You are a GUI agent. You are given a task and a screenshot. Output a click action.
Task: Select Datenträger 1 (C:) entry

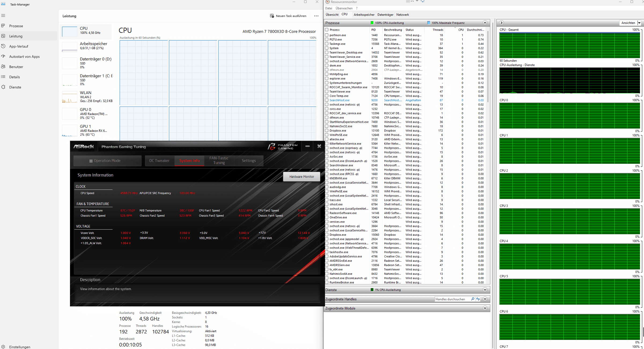pyautogui.click(x=86, y=80)
